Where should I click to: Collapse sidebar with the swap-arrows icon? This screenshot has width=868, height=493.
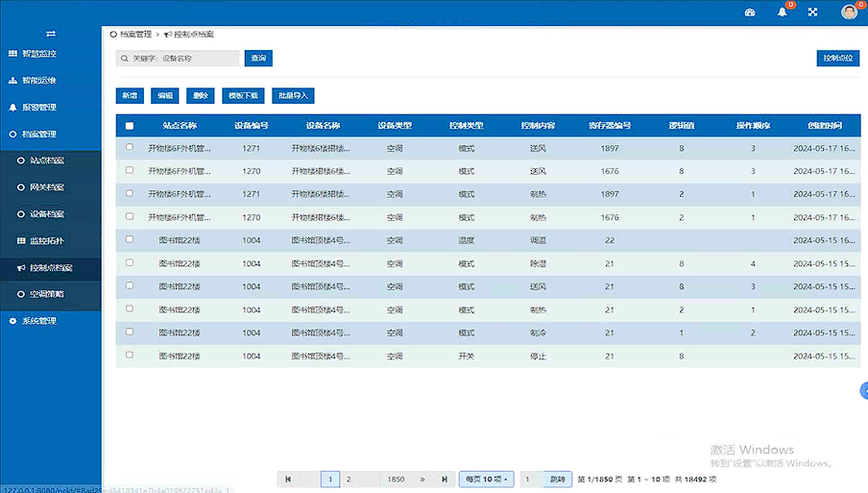(50, 34)
